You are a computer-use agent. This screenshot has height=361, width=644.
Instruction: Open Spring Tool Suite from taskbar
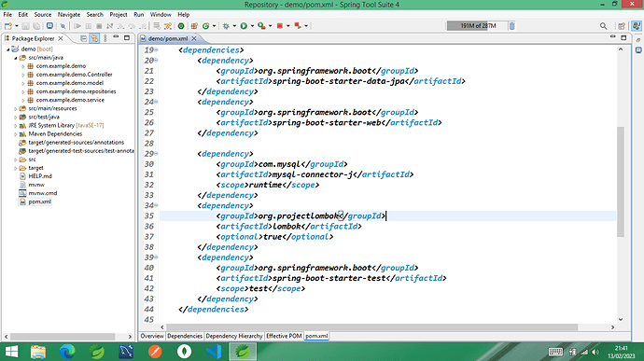tap(243, 352)
